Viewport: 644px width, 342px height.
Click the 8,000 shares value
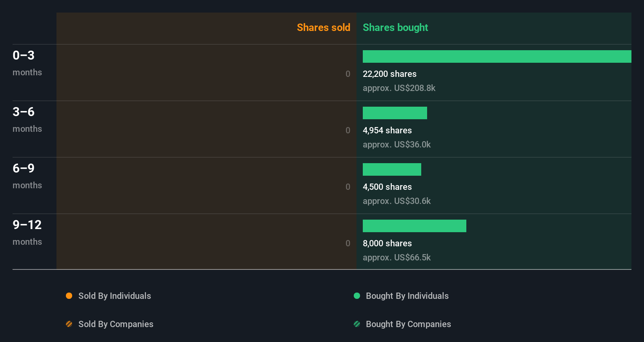387,243
